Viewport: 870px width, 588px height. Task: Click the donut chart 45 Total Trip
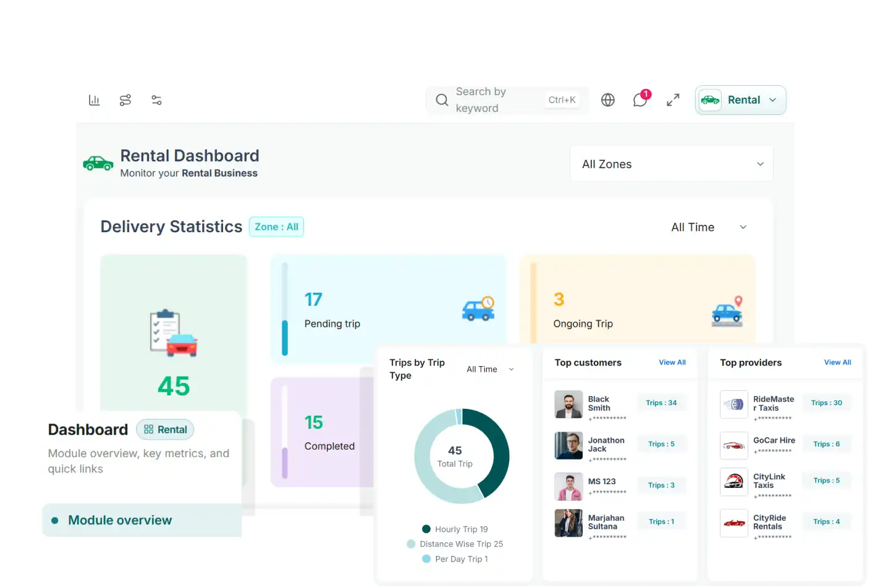click(462, 456)
